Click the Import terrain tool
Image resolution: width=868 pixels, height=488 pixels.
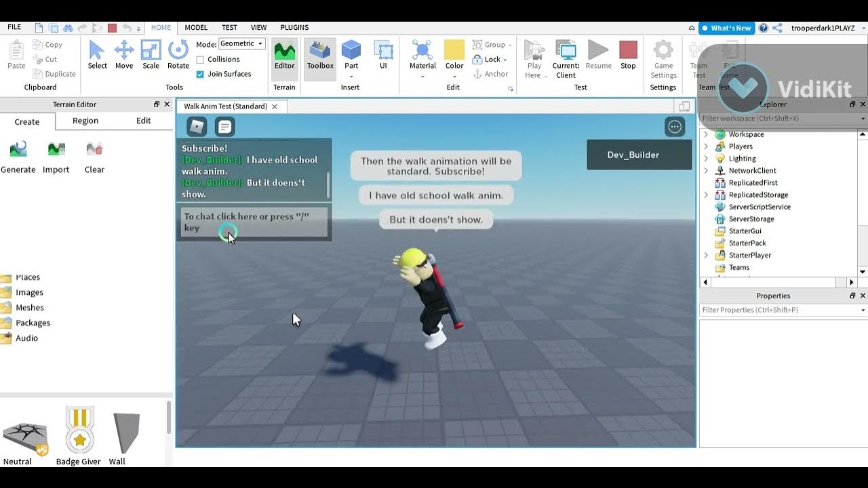(x=56, y=157)
